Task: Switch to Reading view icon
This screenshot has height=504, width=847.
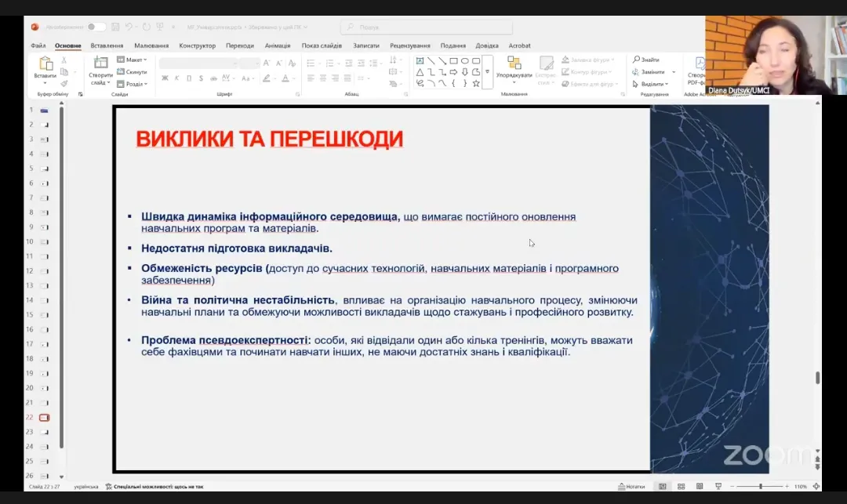Action: (700, 486)
